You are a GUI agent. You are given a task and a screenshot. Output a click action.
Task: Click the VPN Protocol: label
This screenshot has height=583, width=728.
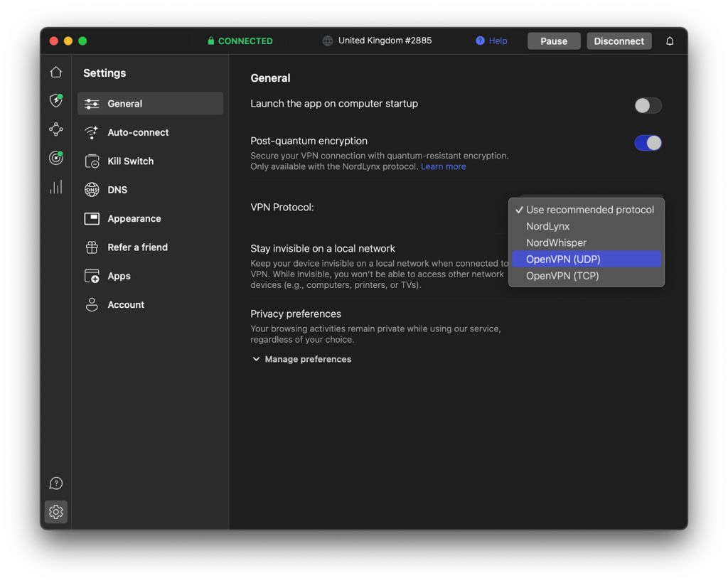282,207
